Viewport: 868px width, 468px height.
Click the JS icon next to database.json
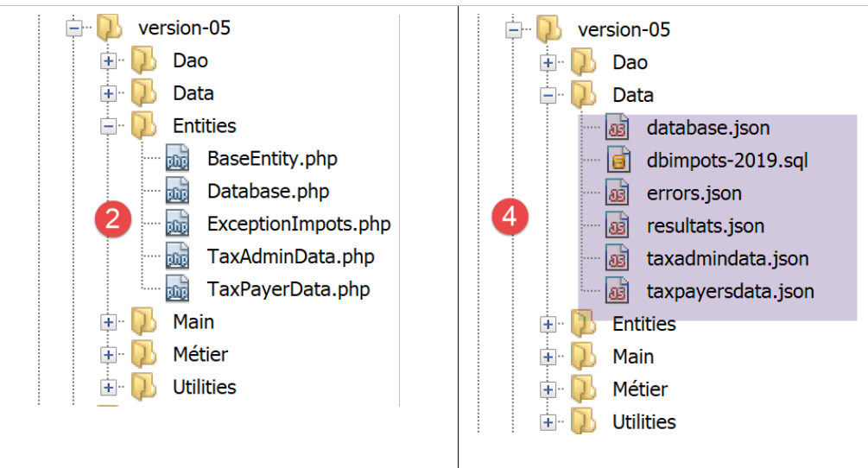point(617,129)
